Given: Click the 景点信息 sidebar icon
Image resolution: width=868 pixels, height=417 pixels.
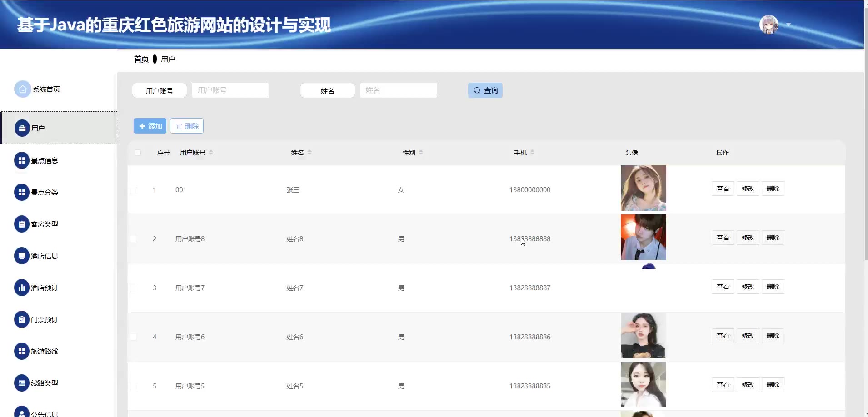Looking at the screenshot, I should coord(21,160).
